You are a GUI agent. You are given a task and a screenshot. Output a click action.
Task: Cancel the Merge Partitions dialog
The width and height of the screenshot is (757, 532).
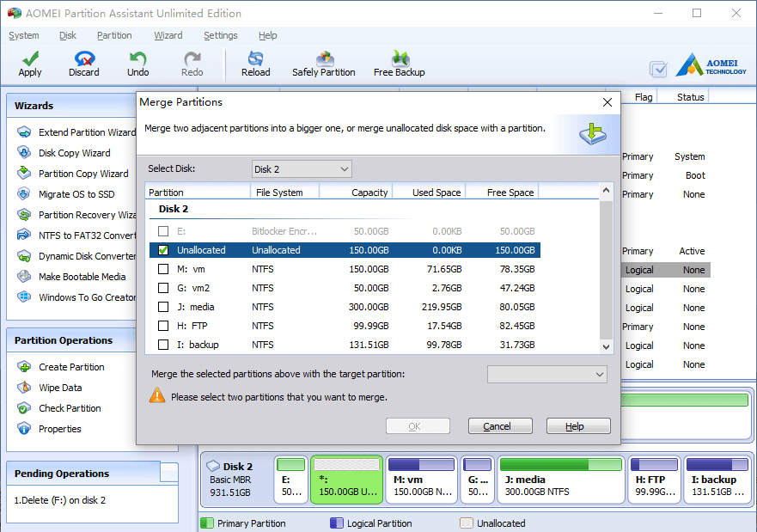[500, 426]
